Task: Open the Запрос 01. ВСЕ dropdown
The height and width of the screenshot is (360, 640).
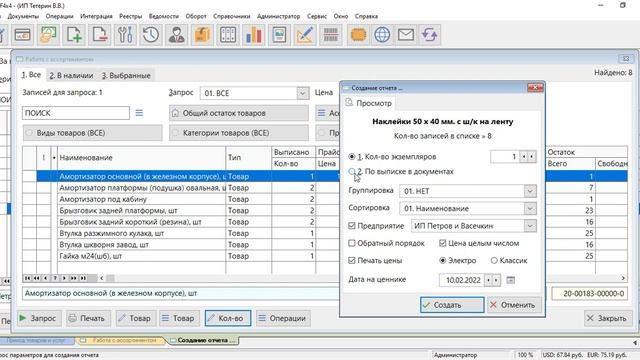Action: click(x=302, y=93)
